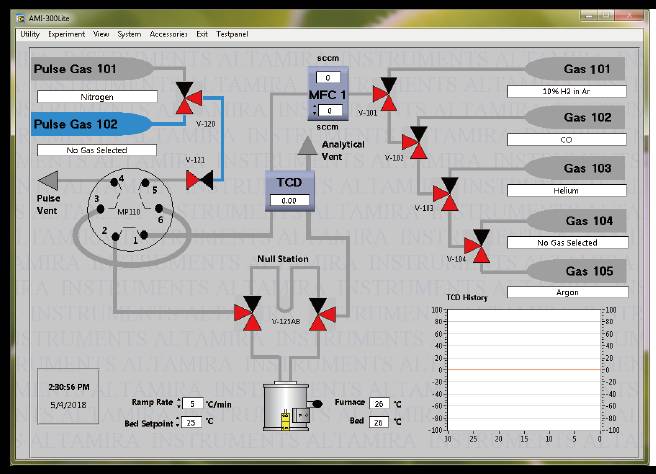Adjust the Ramp Rate stepper arrows
Viewport: 656px width, 474px height.
point(178,403)
